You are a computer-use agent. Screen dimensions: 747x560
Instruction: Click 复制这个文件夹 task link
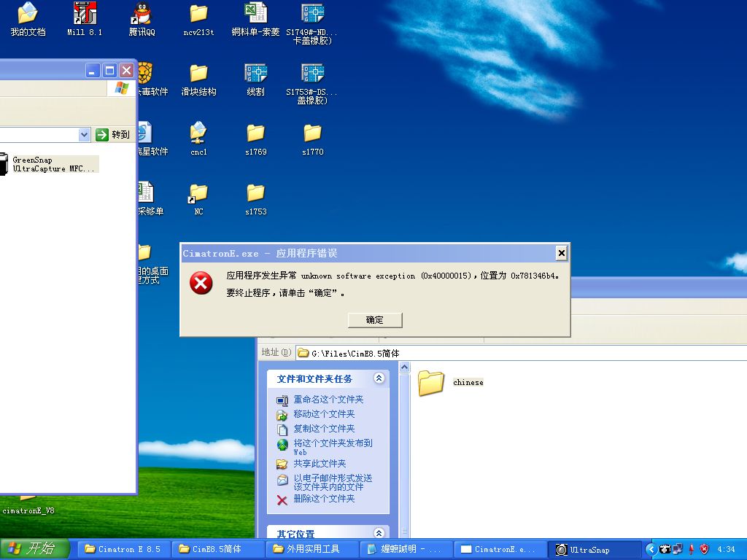coord(324,429)
